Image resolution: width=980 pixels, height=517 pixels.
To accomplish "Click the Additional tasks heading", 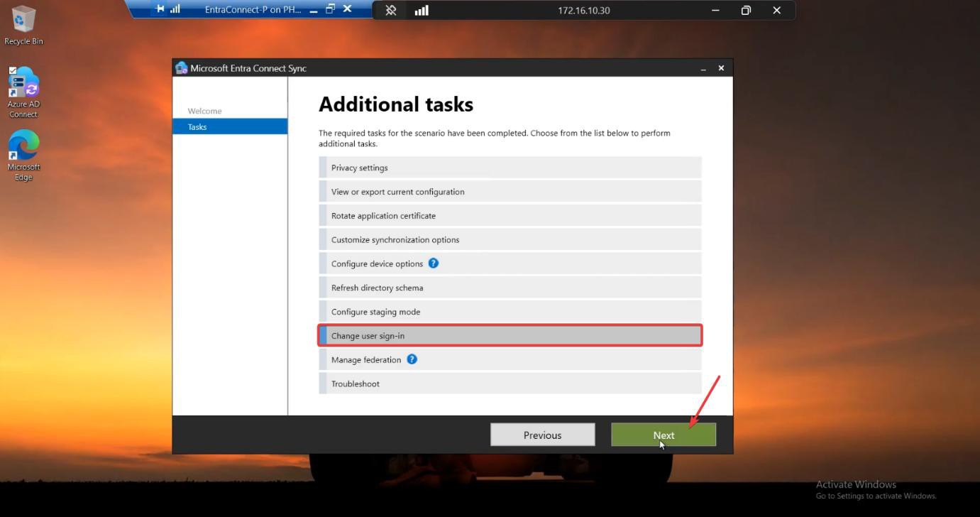I will coord(396,104).
